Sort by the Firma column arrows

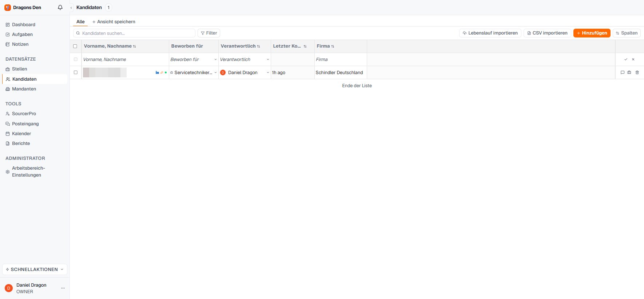pos(333,46)
